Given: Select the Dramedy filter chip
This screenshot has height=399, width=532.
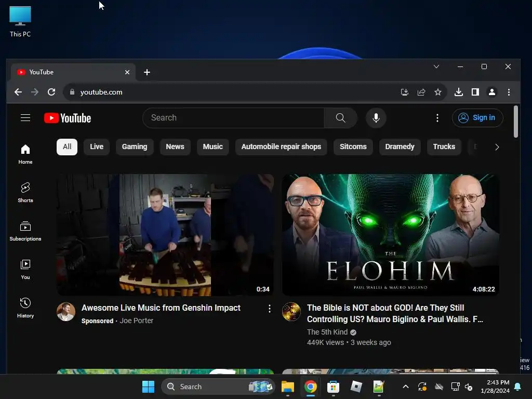Looking at the screenshot, I should (x=400, y=147).
